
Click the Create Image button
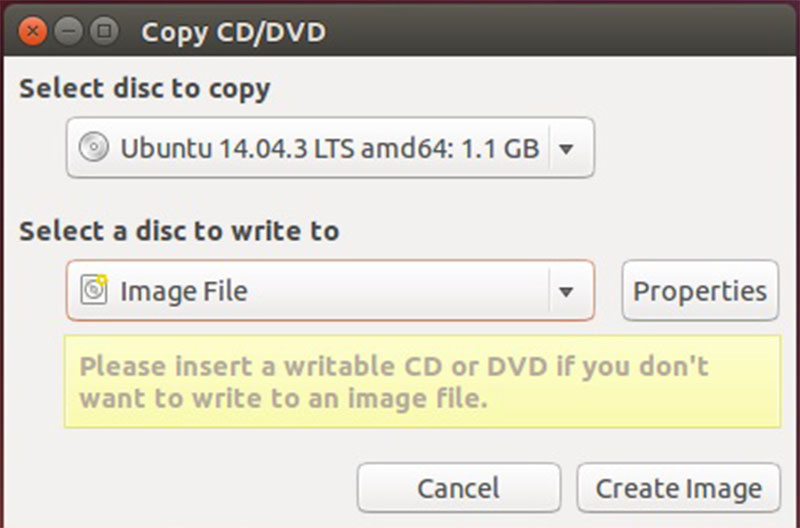point(678,488)
